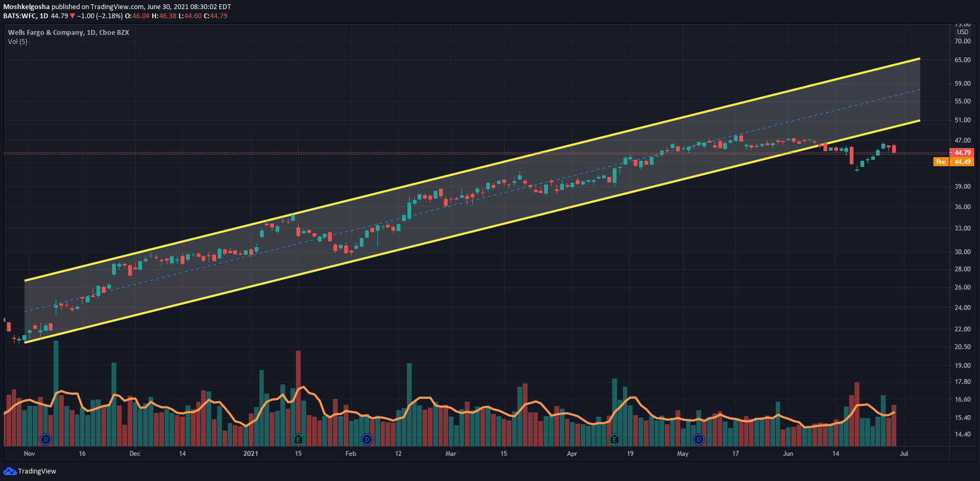Open dividend marker in early November
This screenshot has width=980, height=481.
46,440
